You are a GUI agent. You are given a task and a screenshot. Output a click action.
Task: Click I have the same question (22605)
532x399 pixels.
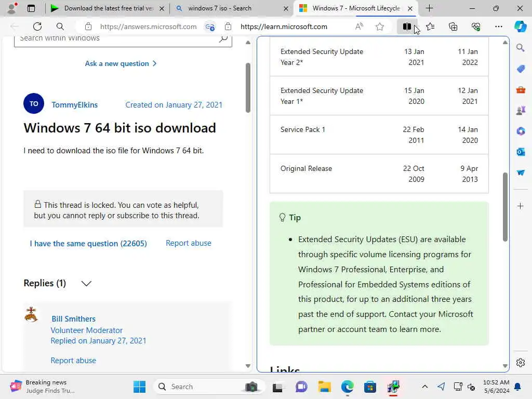click(88, 243)
